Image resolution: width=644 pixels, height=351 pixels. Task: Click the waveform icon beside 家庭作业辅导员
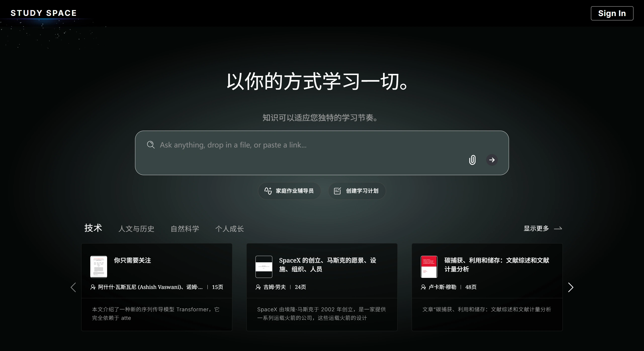click(x=268, y=191)
